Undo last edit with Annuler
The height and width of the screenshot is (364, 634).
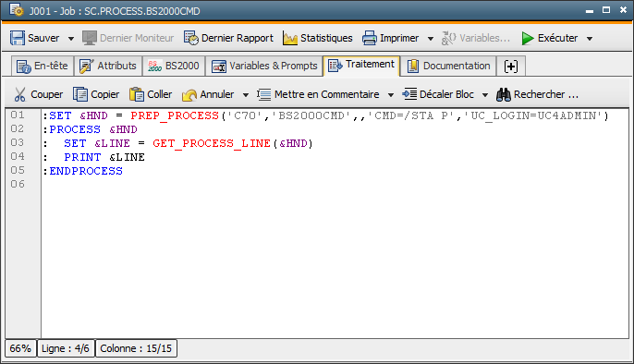tap(208, 94)
